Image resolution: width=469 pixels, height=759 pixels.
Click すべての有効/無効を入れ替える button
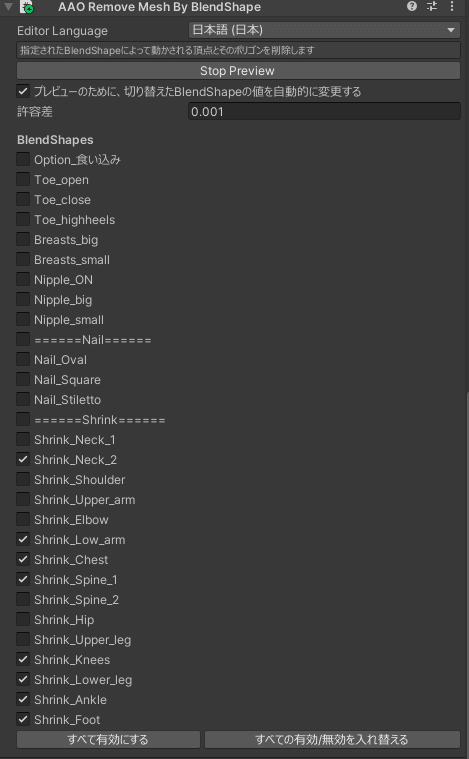332,739
